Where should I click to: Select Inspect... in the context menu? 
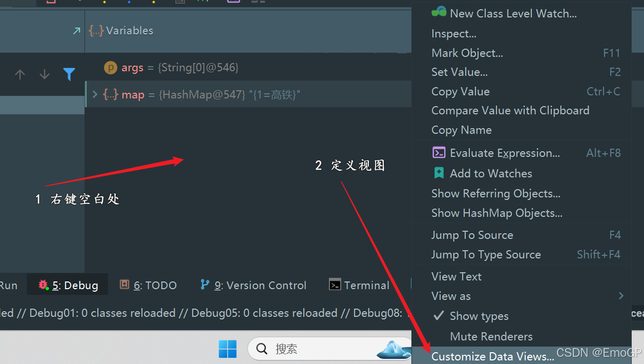point(522,34)
